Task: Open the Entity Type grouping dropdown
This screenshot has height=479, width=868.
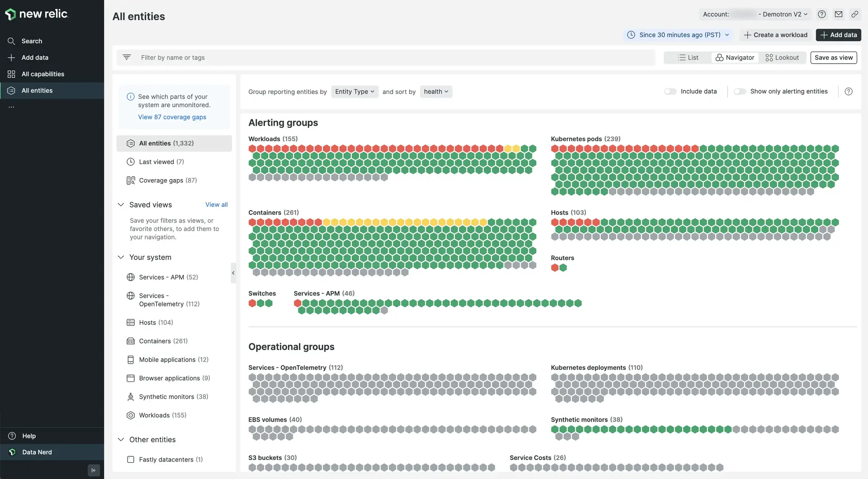Action: pos(354,92)
